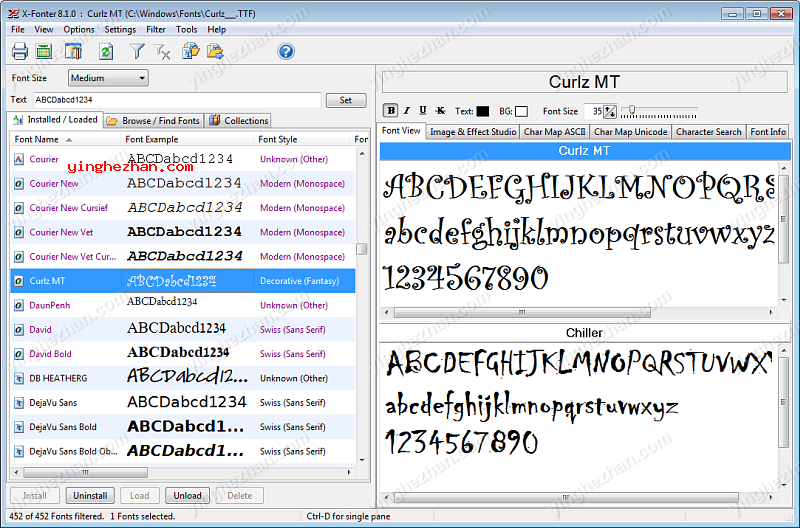Screen dimensions: 800x528
Task: Click the columns toolbar icon beside the spreadsheet icon
Action: click(x=73, y=52)
